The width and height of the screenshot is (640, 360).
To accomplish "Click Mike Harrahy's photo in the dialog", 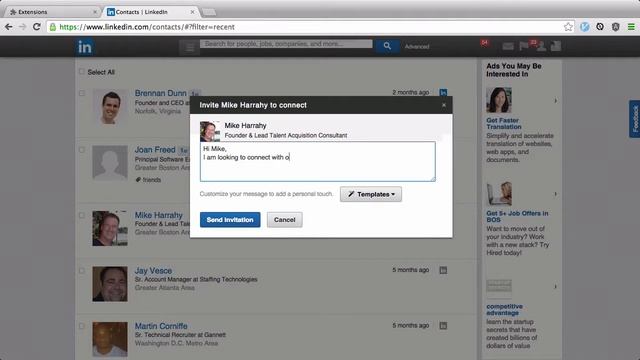I will (x=209, y=131).
